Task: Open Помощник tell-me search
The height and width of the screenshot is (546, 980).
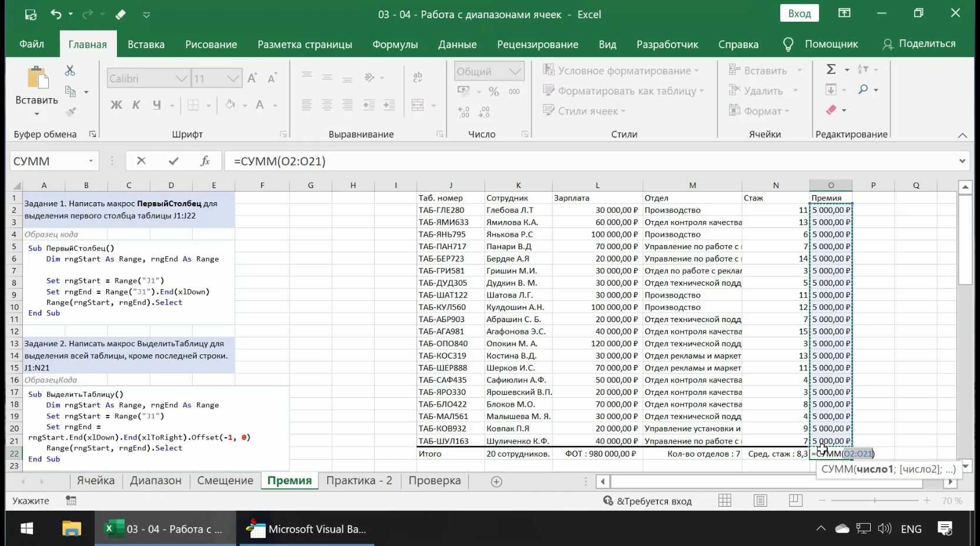Action: (821, 44)
